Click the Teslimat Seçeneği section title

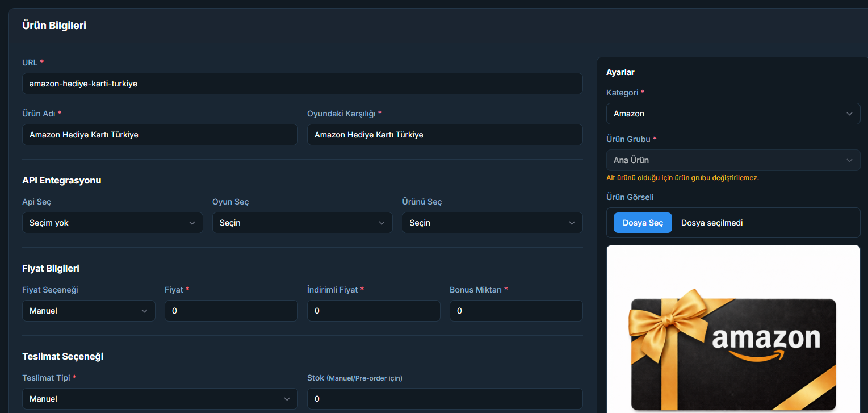[x=62, y=356]
